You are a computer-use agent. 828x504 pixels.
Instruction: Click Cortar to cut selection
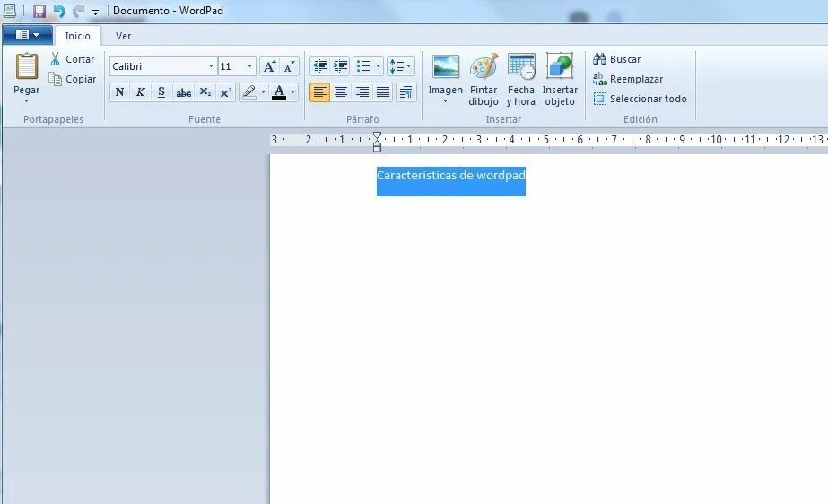tap(73, 59)
